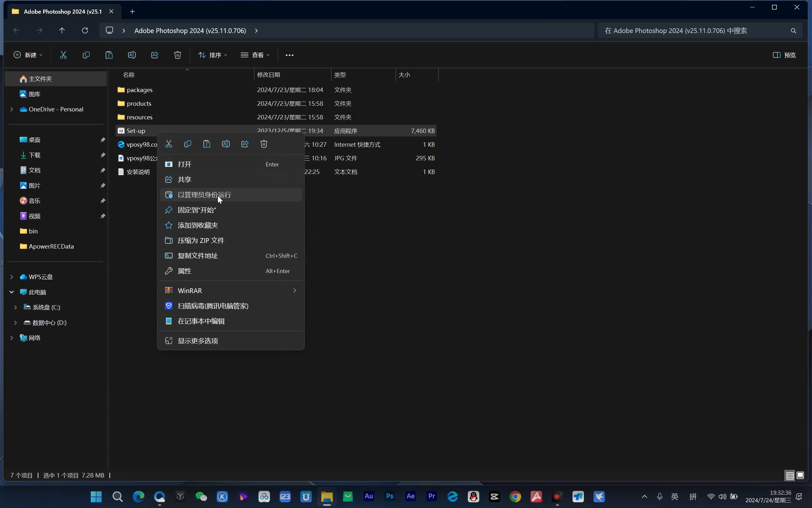Image resolution: width=812 pixels, height=508 pixels.
Task: Open a new tab with the plus icon
Action: (132, 12)
